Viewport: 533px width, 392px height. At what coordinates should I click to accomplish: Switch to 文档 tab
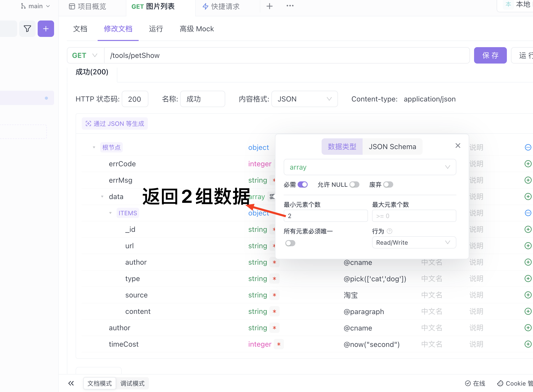[x=80, y=29]
